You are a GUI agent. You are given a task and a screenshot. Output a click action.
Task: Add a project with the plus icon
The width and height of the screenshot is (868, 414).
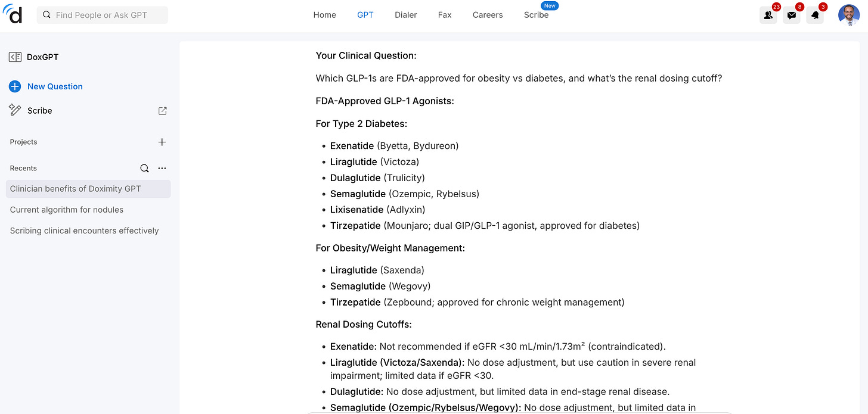pyautogui.click(x=162, y=142)
